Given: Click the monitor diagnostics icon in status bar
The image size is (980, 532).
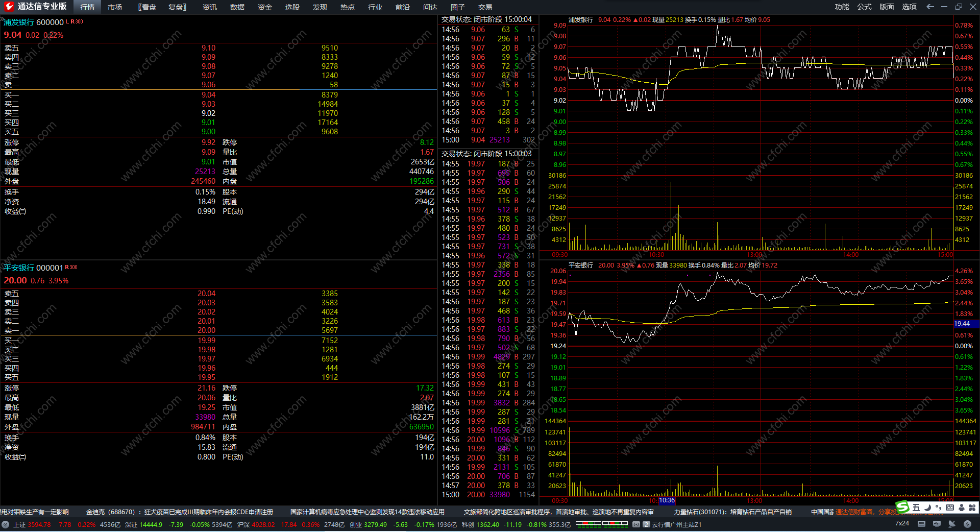Looking at the screenshot, I should (x=937, y=524).
